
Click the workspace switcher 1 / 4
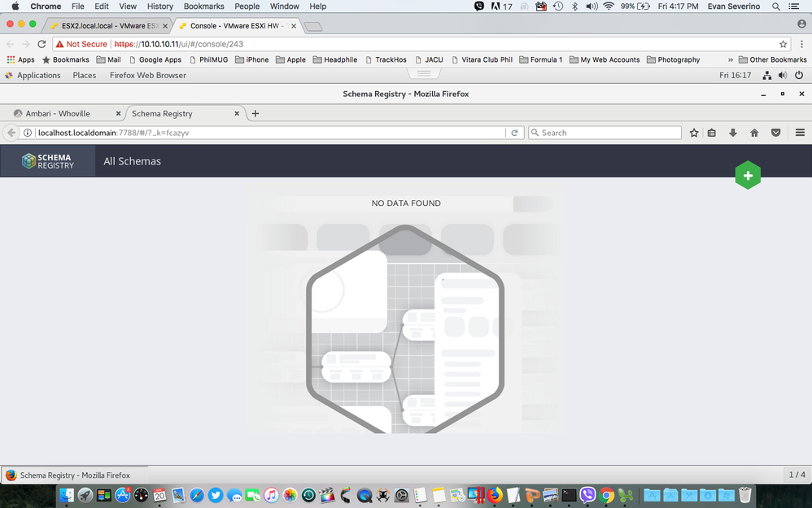797,475
